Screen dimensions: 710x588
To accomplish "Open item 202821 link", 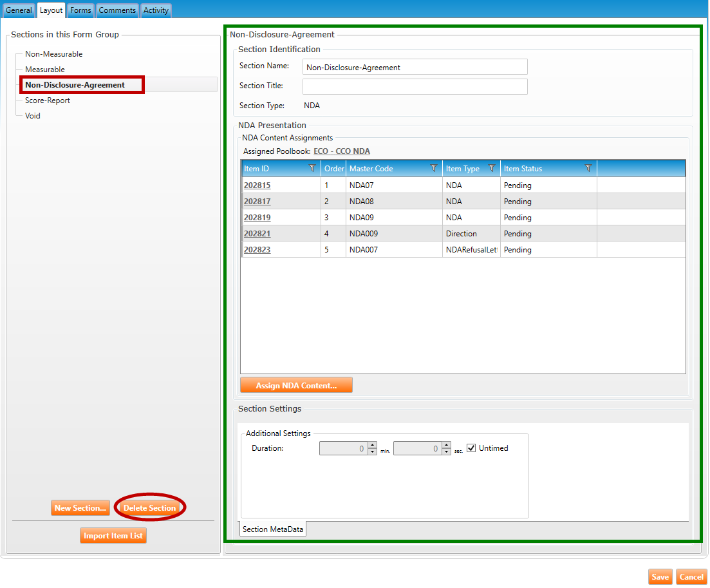I will pyautogui.click(x=257, y=234).
